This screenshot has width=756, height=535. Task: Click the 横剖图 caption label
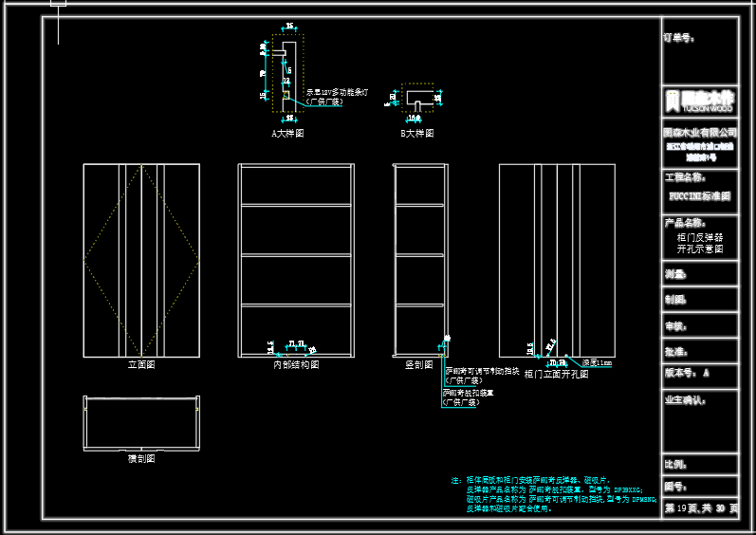140,458
